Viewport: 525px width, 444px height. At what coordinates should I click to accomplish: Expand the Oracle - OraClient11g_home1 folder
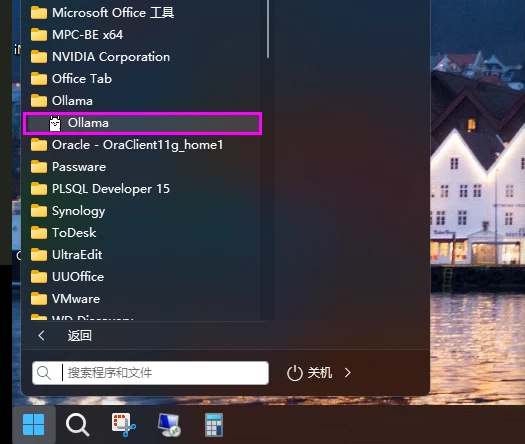[x=142, y=145]
